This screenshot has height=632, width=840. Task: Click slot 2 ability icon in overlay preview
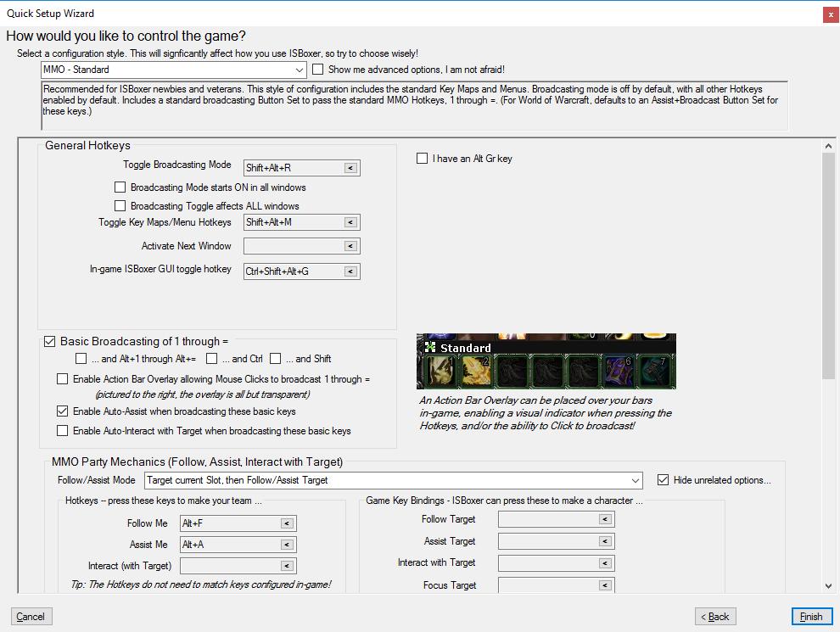[475, 372]
